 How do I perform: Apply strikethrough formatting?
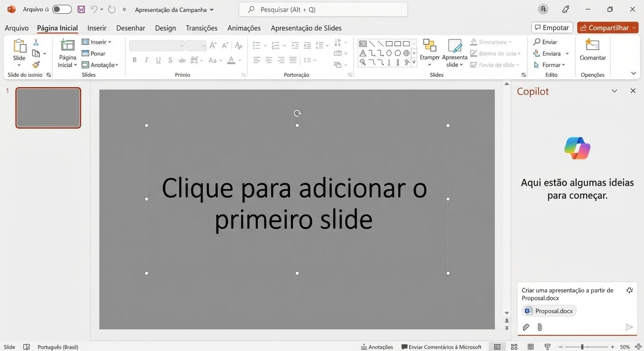170,59
